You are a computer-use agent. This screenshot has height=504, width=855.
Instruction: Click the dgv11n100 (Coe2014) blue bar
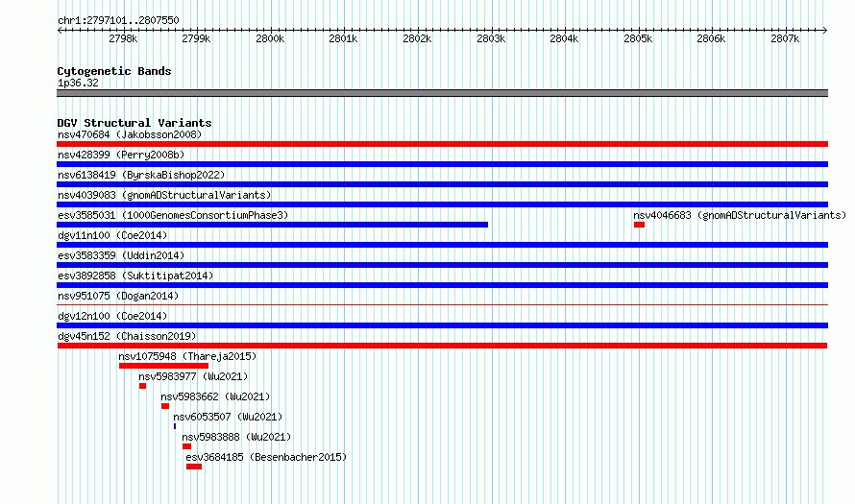coord(442,245)
